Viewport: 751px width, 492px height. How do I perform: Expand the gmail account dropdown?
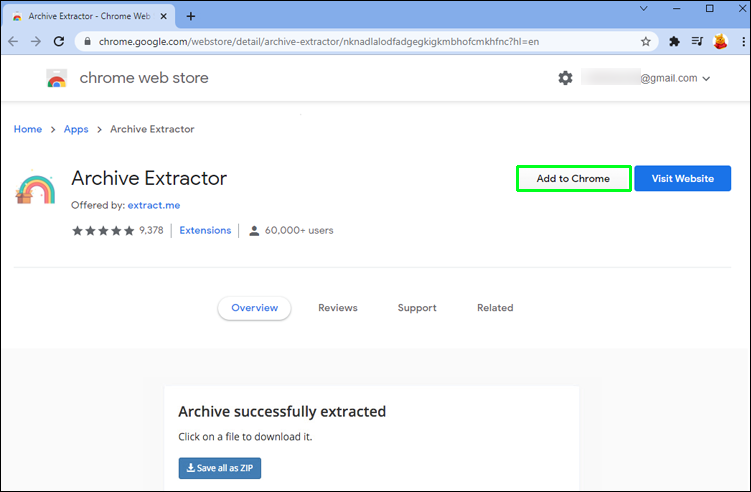(706, 79)
